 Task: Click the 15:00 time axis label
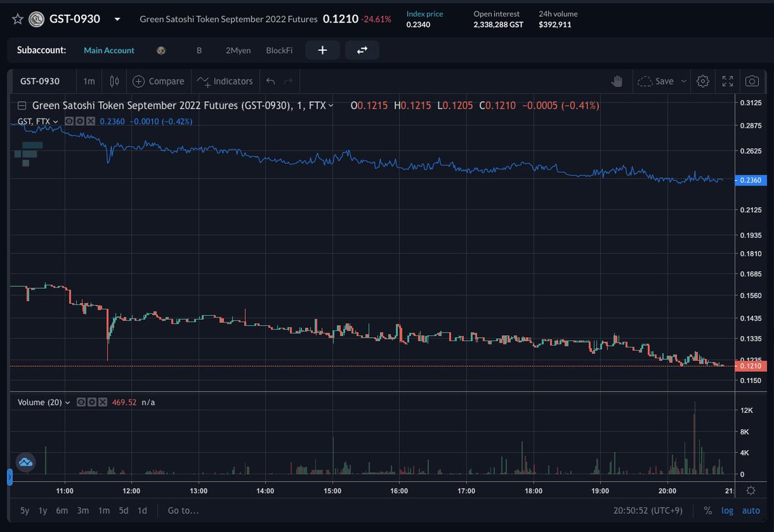click(332, 491)
